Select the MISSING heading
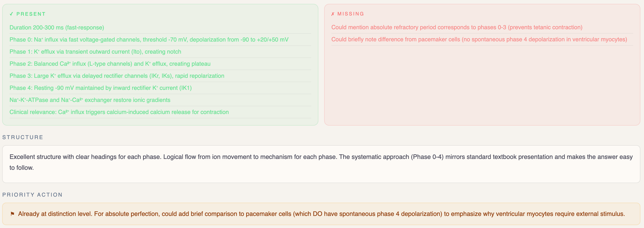The image size is (644, 228). [x=350, y=14]
